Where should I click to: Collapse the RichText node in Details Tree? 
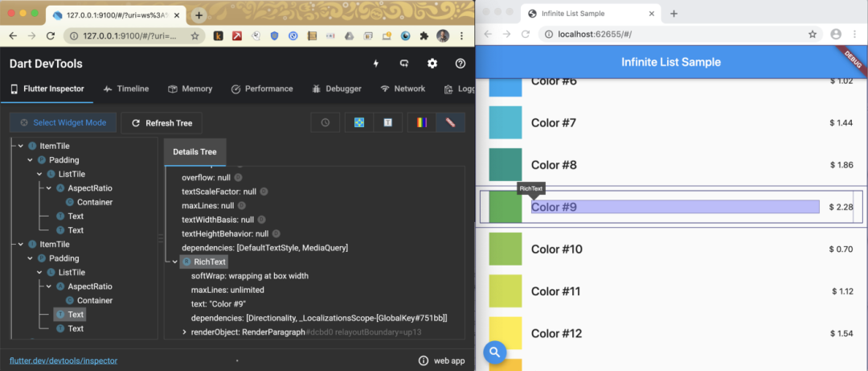pyautogui.click(x=174, y=262)
